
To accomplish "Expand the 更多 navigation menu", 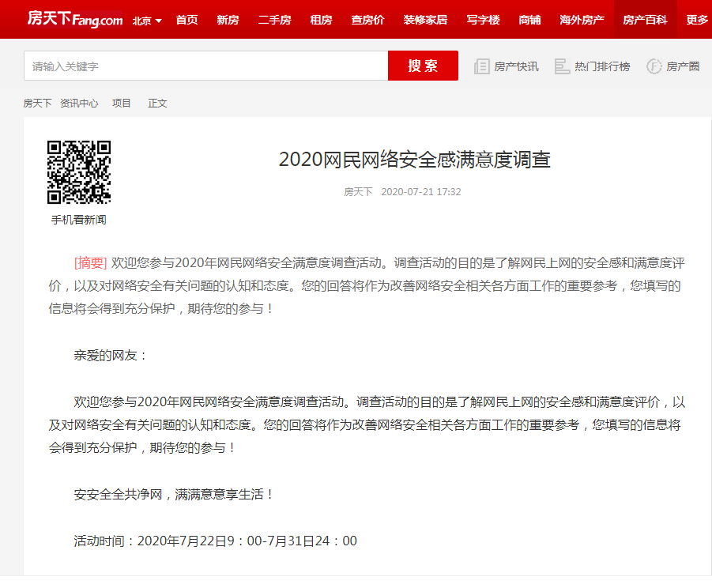I will click(697, 20).
